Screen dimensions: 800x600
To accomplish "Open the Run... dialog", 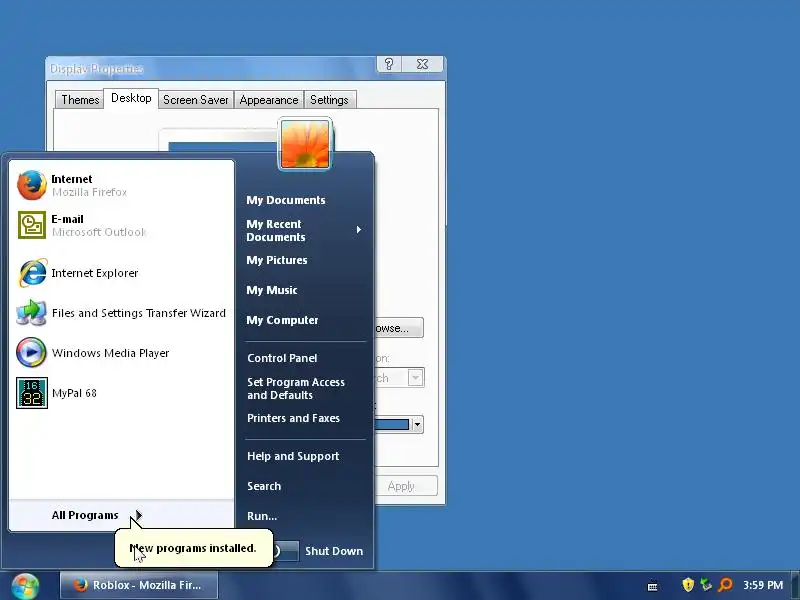I will 262,516.
